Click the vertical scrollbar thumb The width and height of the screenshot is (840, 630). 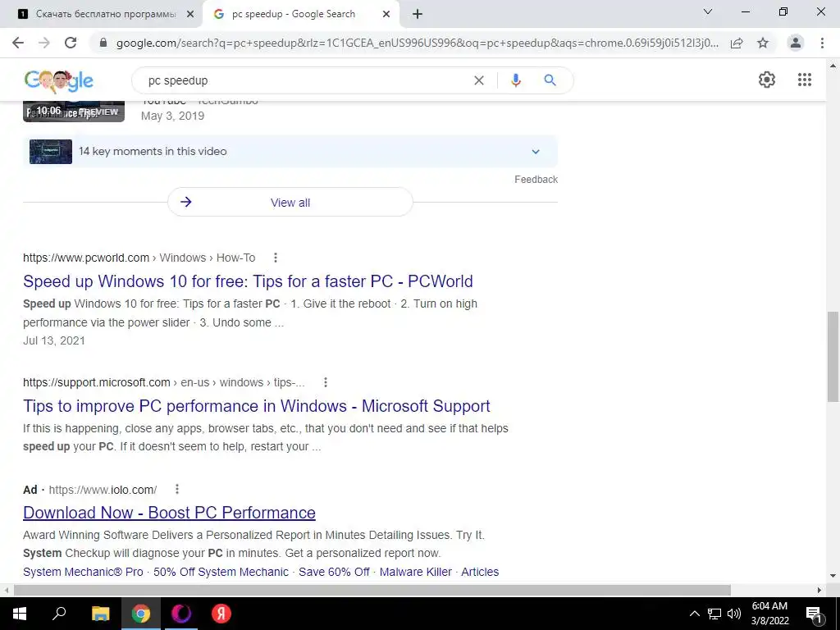[833, 356]
